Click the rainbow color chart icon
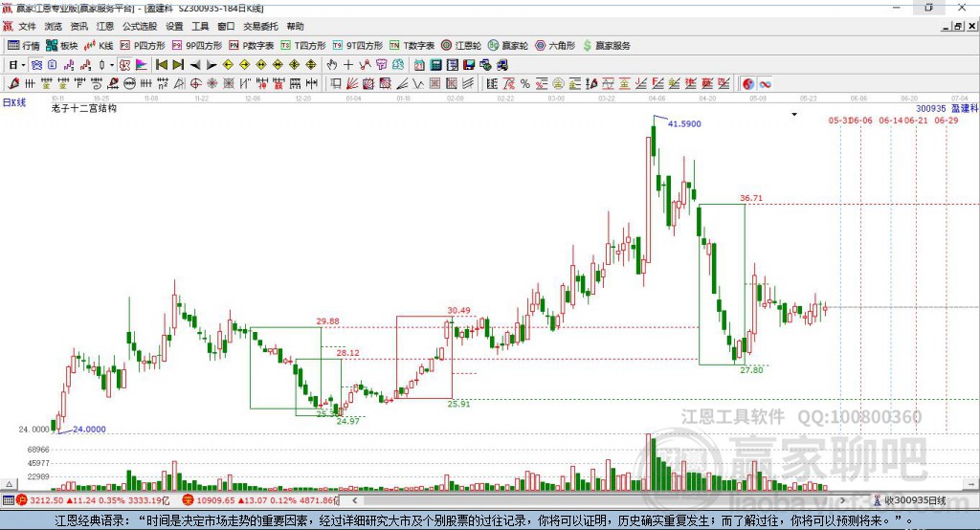980x530 pixels. coord(142,65)
